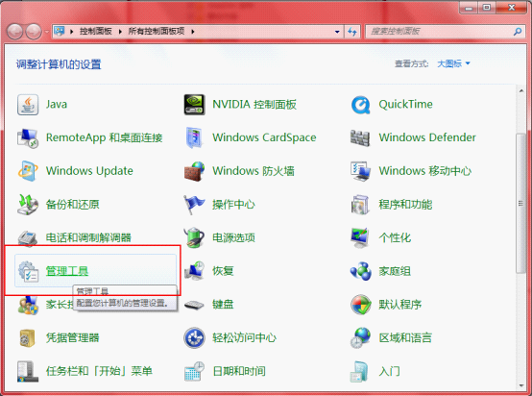Viewport: 532px width, 396px height.
Task: Click the scrollbar up arrow
Action: click(521, 90)
